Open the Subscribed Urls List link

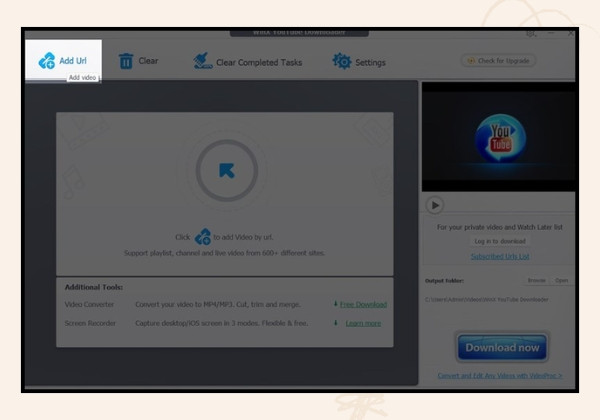[x=500, y=256]
